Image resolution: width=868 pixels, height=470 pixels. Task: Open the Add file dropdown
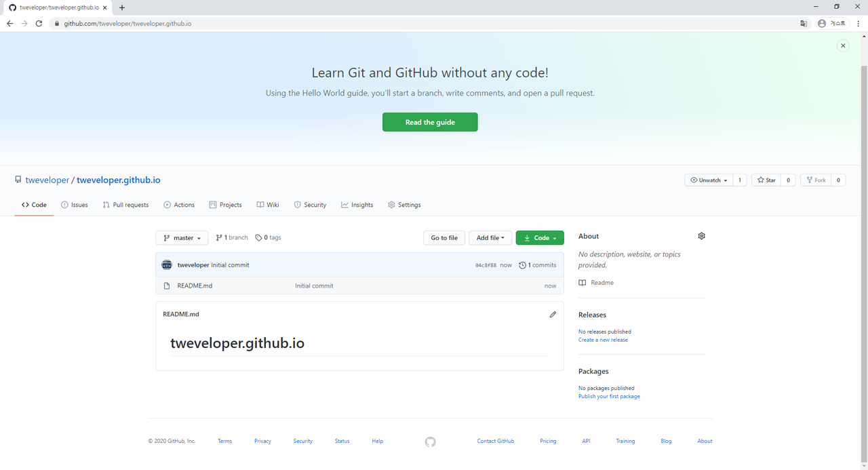(x=490, y=238)
